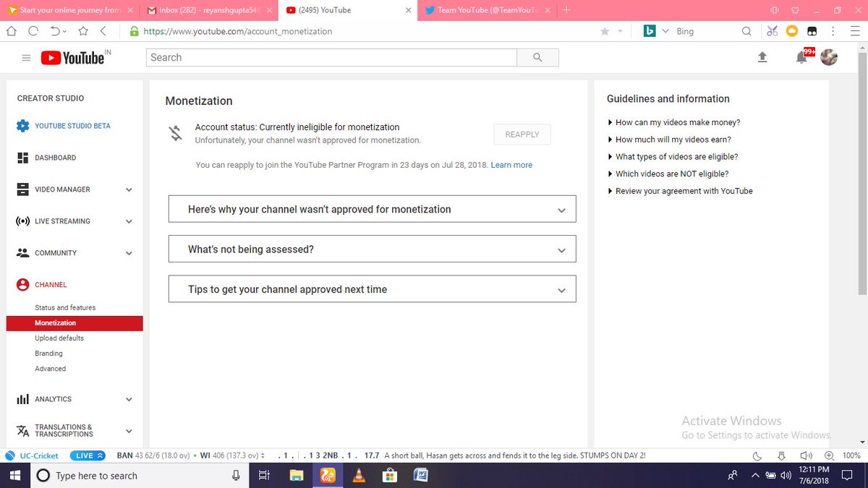Open Branding settings
Screen dimensions: 868x488
48,354
